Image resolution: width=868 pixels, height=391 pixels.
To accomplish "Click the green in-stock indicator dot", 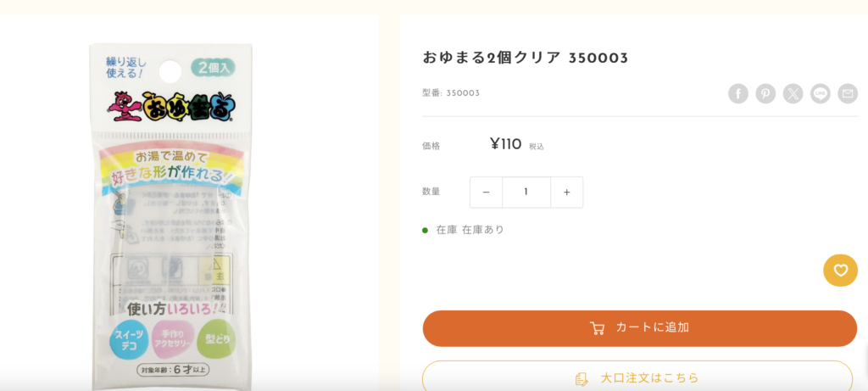I will [426, 230].
